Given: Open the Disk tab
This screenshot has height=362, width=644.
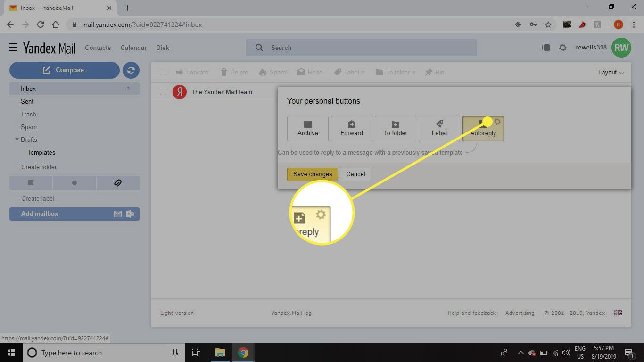Looking at the screenshot, I should (x=163, y=48).
